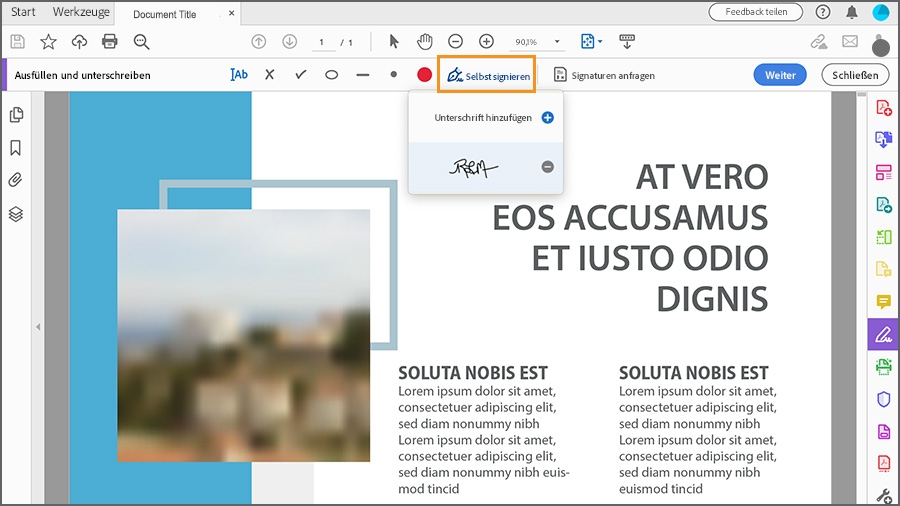Open the layers panel

pos(16,214)
